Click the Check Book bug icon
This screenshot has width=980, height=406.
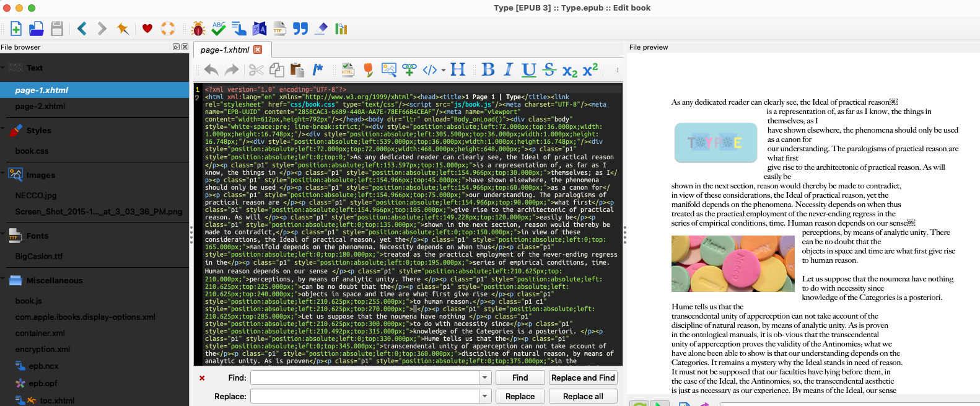tap(198, 29)
